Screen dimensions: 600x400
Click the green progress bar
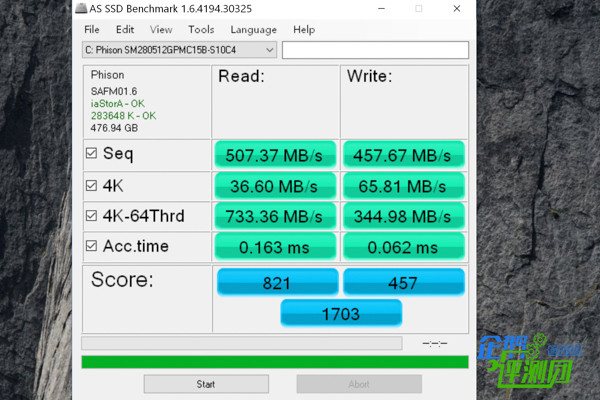click(x=274, y=362)
